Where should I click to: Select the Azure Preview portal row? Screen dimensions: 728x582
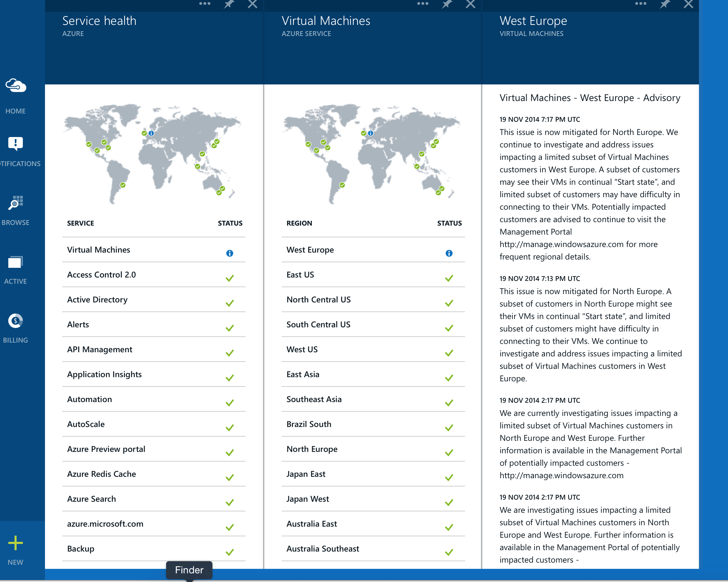coord(154,449)
